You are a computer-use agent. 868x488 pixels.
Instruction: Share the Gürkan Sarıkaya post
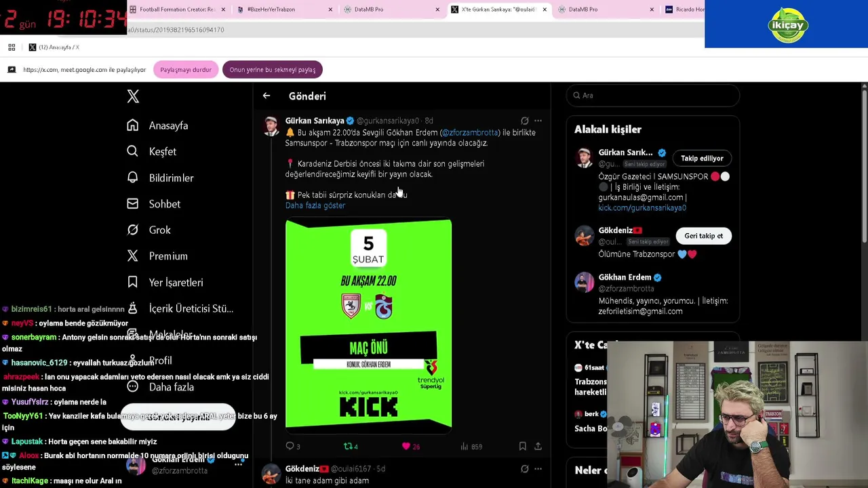pyautogui.click(x=538, y=446)
